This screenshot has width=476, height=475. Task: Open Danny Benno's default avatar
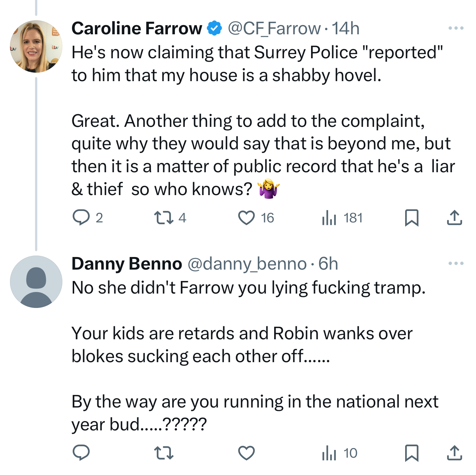coord(36,281)
